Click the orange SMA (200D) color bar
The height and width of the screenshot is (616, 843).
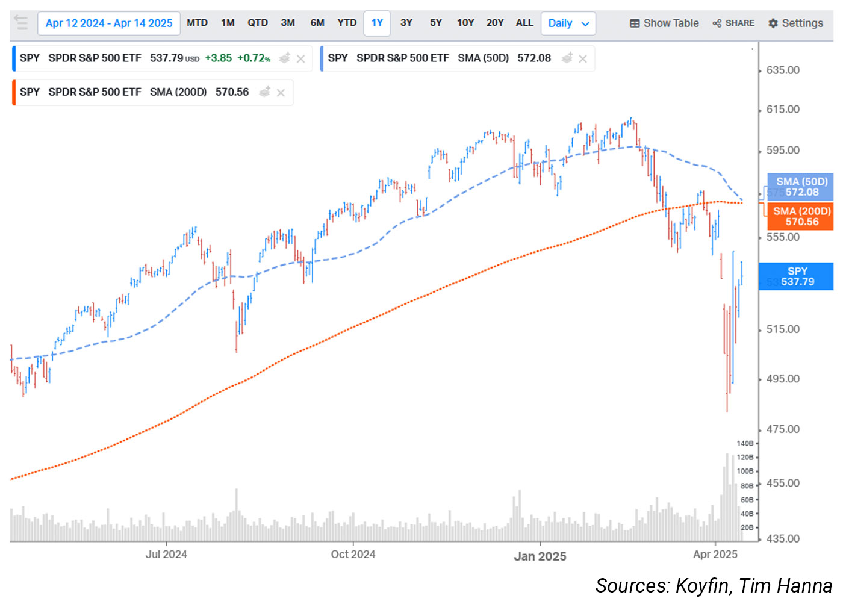tap(14, 92)
